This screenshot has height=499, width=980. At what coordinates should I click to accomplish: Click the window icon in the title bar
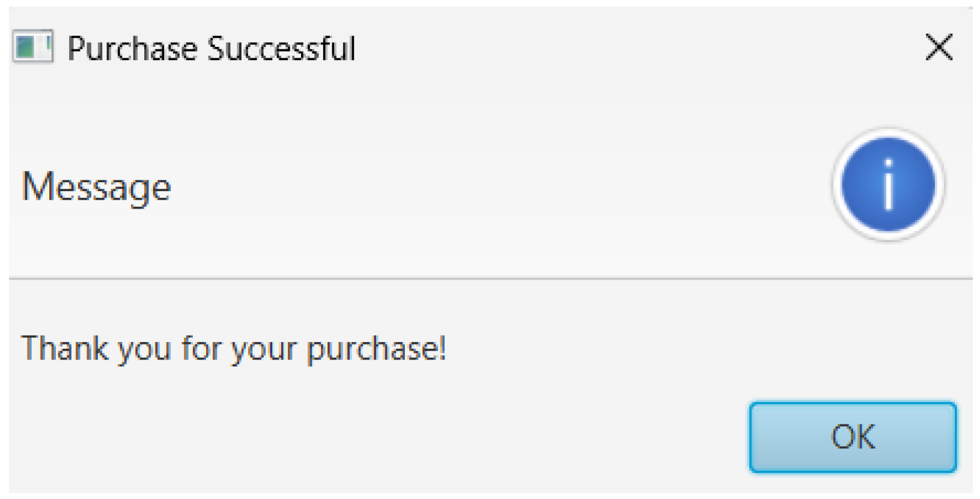click(x=33, y=47)
